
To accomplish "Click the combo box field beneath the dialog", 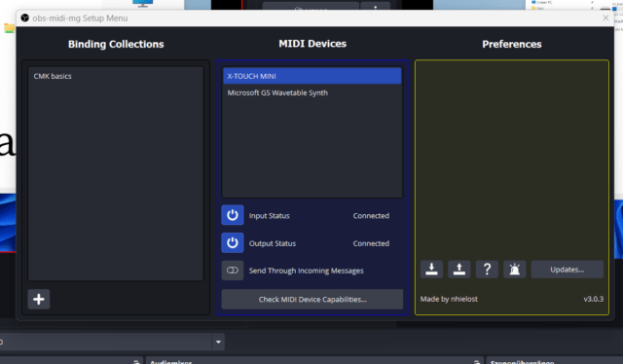I will pos(106,342).
